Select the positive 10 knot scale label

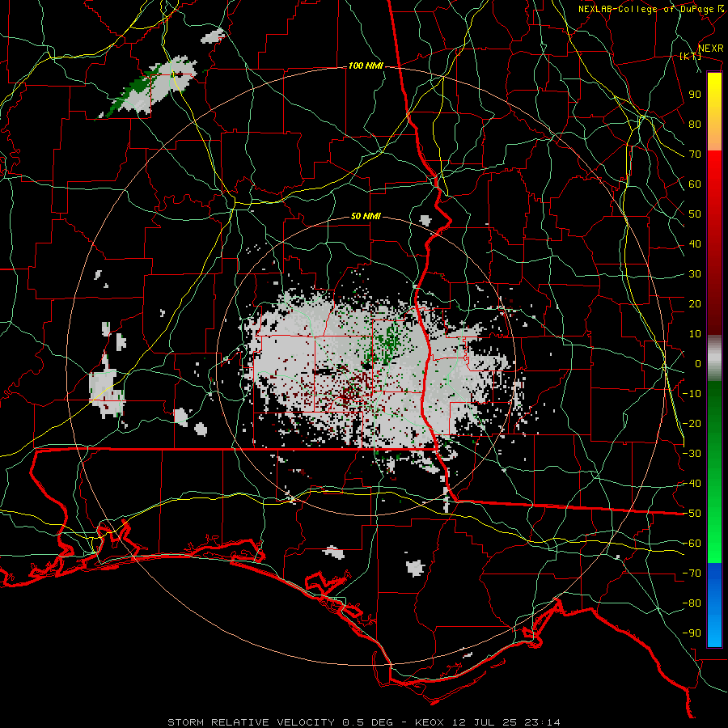pos(695,334)
